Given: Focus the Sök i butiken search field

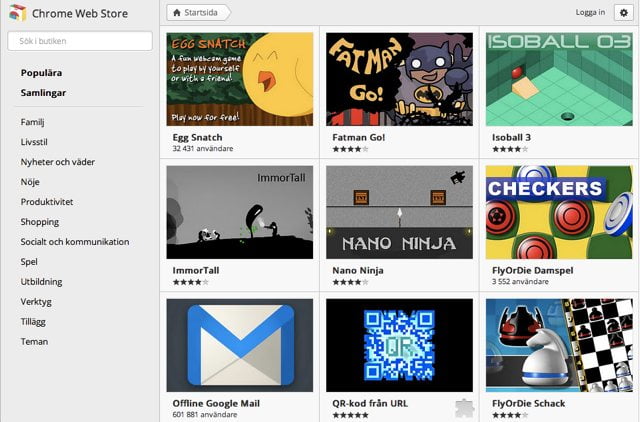Looking at the screenshot, I should [x=80, y=41].
